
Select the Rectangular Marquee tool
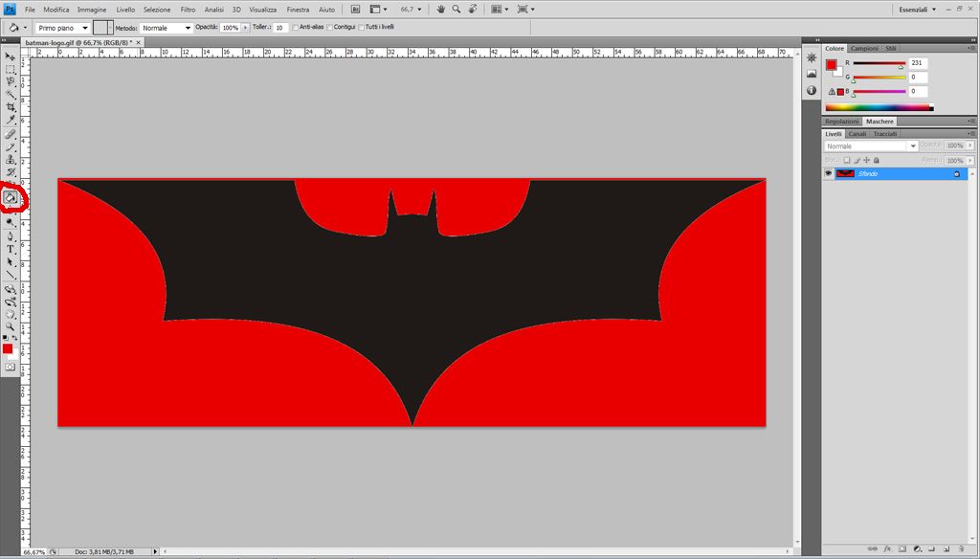point(11,69)
